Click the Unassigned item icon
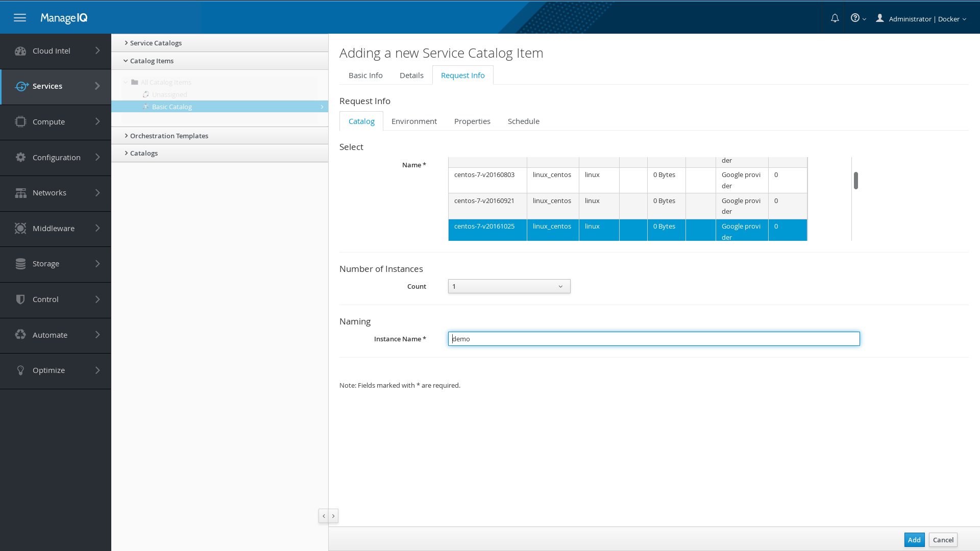980x551 pixels. [x=146, y=94]
